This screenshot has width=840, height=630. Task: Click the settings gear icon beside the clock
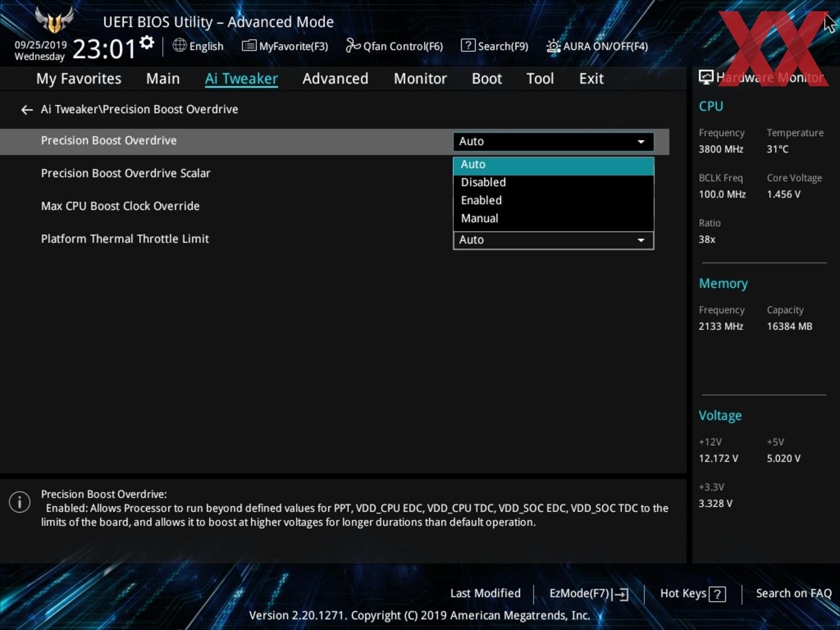(x=147, y=43)
